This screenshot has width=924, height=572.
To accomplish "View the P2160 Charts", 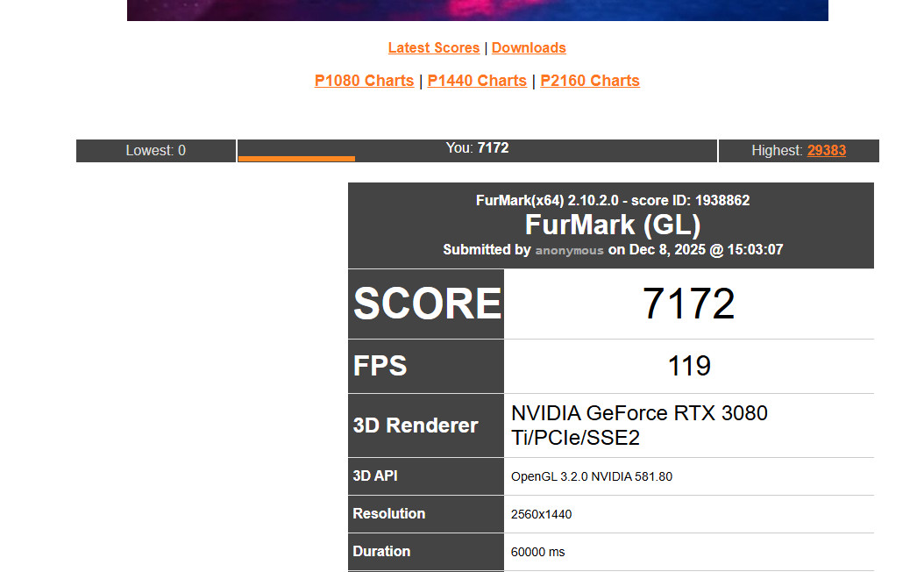I will point(589,80).
